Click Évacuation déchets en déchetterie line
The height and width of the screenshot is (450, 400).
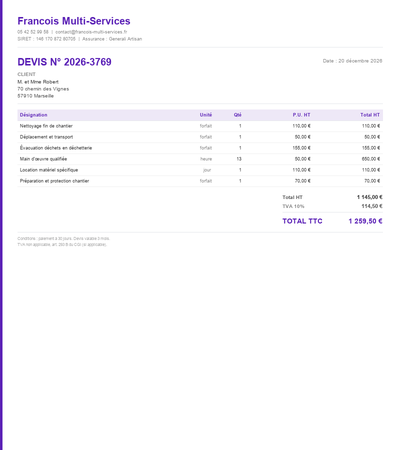tap(200, 148)
